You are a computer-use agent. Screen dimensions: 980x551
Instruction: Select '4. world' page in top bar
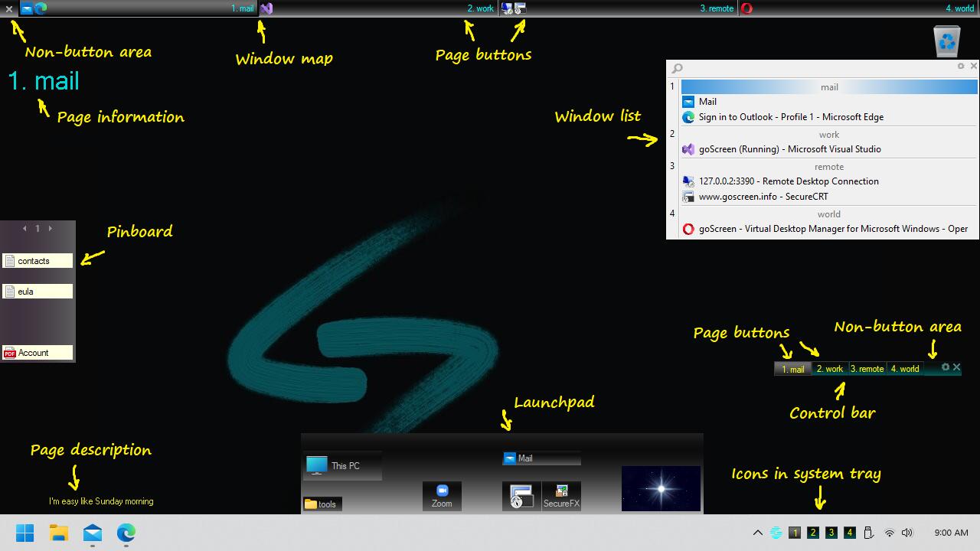[959, 8]
